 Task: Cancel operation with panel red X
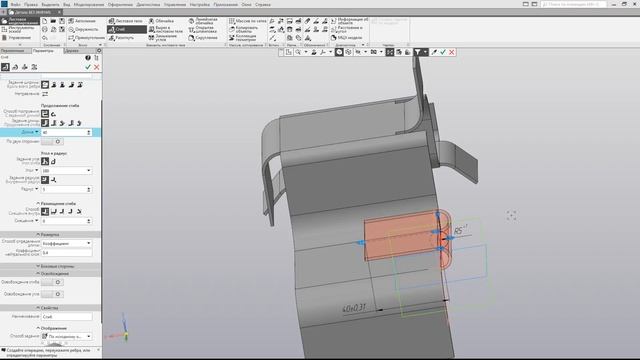coord(97,67)
